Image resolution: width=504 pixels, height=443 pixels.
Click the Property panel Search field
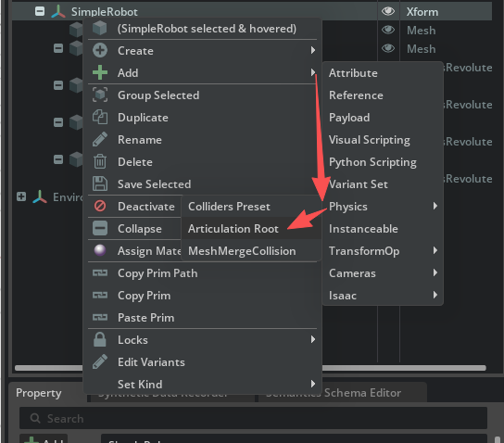pyautogui.click(x=253, y=418)
